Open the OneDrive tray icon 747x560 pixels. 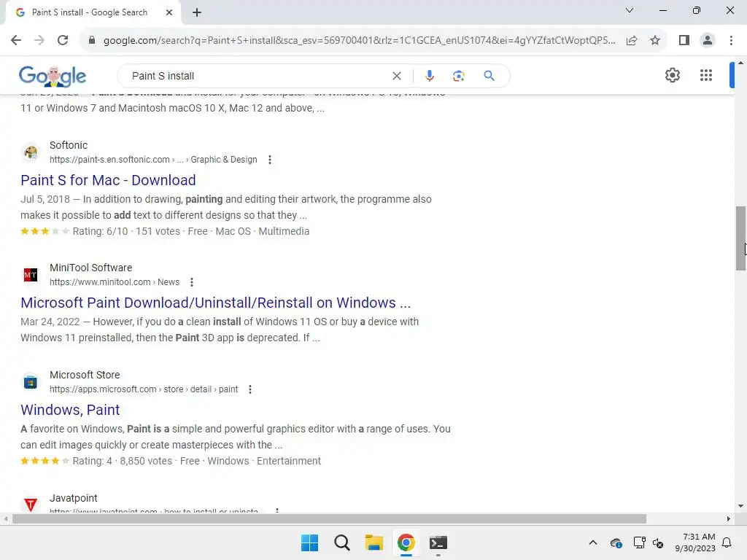pyautogui.click(x=616, y=542)
